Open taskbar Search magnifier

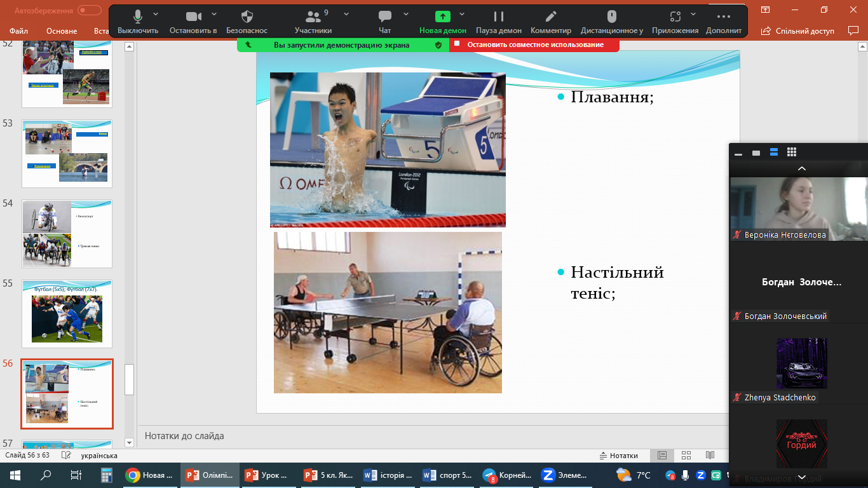point(46,475)
